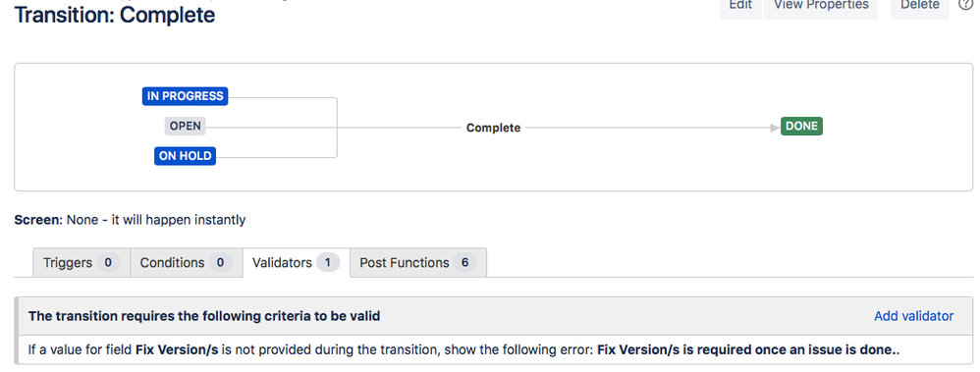Switch to the Conditions tab

click(x=187, y=263)
